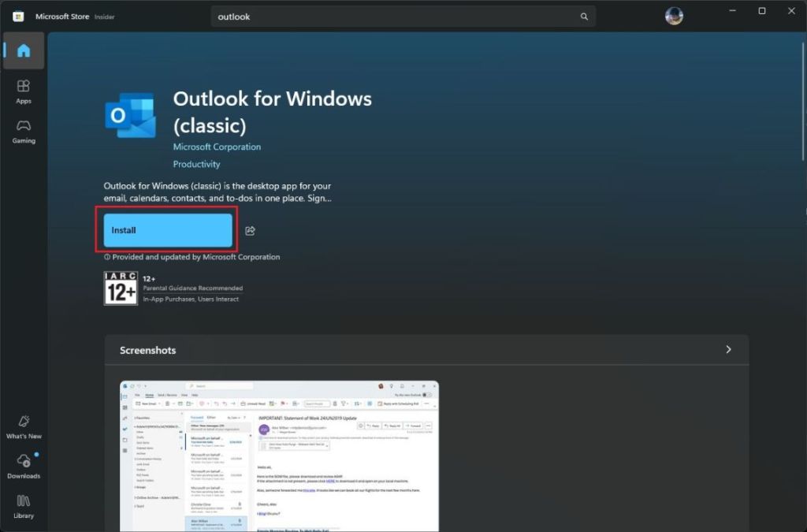The height and width of the screenshot is (532, 807).
Task: Select the Home icon in the sidebar
Action: coord(23,50)
